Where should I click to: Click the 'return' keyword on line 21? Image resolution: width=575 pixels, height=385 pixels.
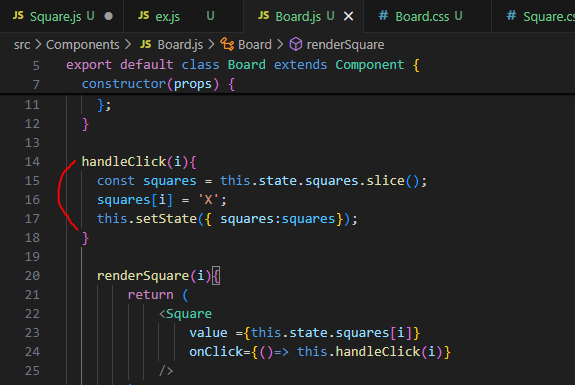tap(150, 295)
